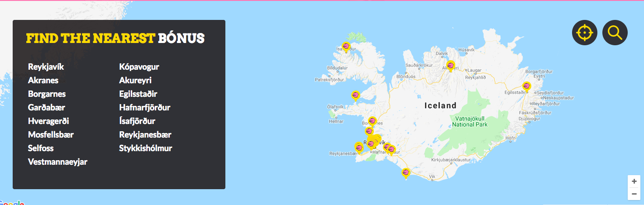The image size is (644, 205).
Task: Click the Bónus marker at Akranes, just south of Borgarnes
Action: click(369, 131)
